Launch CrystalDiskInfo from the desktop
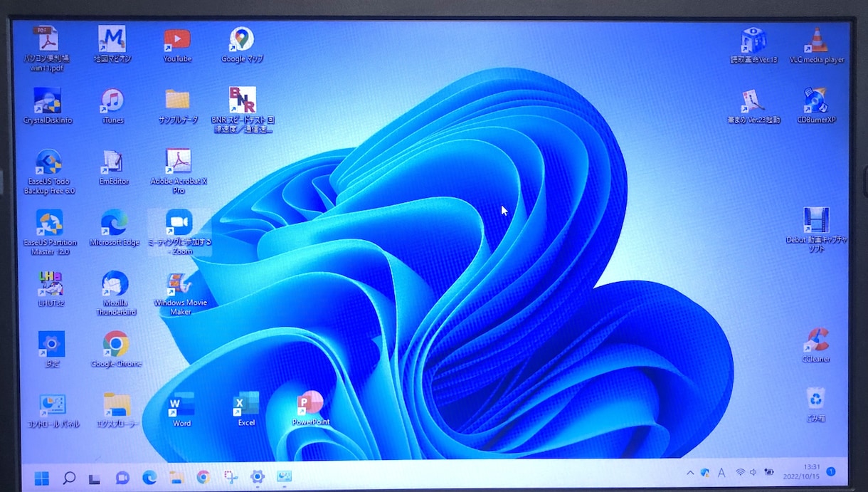This screenshot has width=868, height=492. pyautogui.click(x=48, y=106)
